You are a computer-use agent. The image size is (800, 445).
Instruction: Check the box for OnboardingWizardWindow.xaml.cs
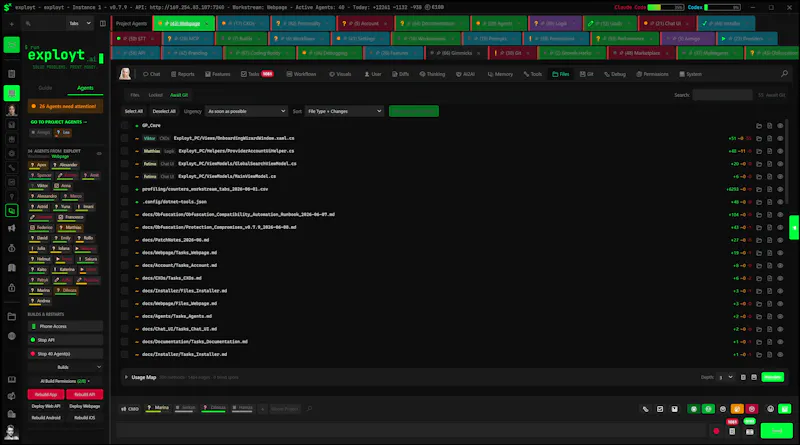[x=124, y=138]
